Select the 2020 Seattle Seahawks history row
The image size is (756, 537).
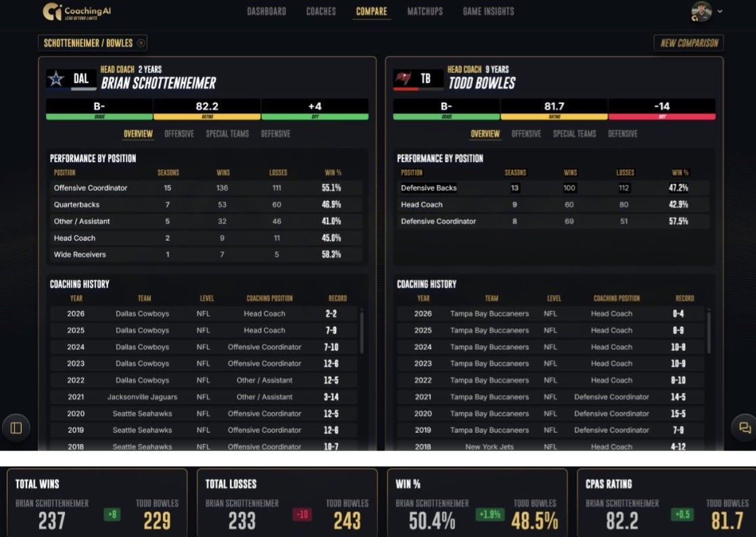[x=204, y=414]
